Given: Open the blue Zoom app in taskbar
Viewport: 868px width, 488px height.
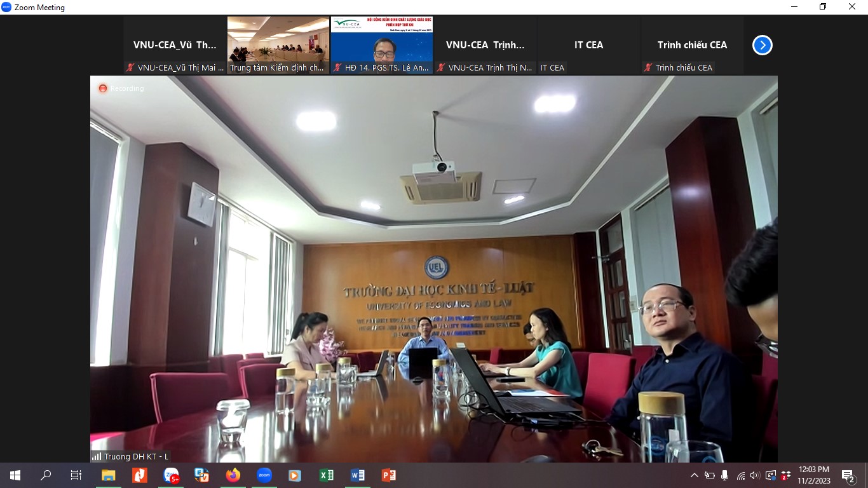Looking at the screenshot, I should [x=264, y=475].
